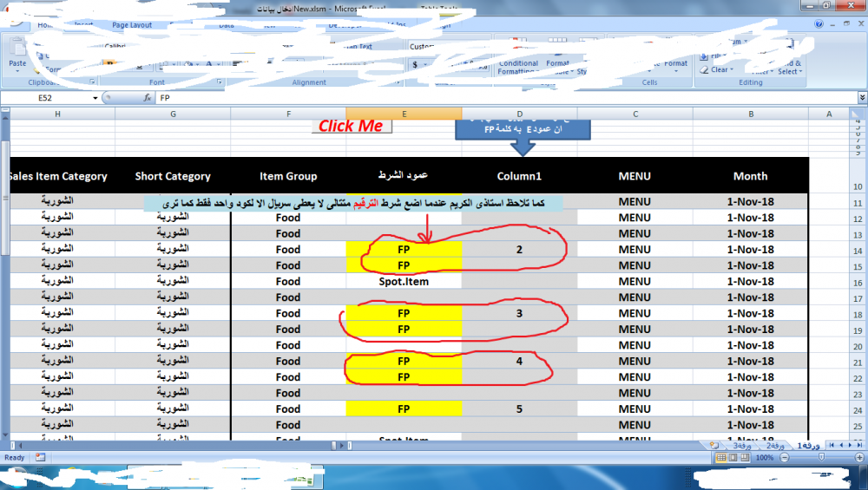Click the accounting dollar format button
Viewport: 868px width, 490px height.
tap(415, 65)
